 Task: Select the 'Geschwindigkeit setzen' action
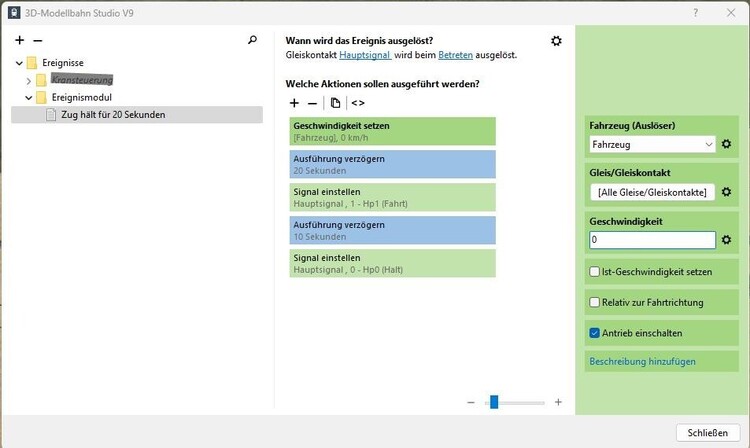point(392,131)
